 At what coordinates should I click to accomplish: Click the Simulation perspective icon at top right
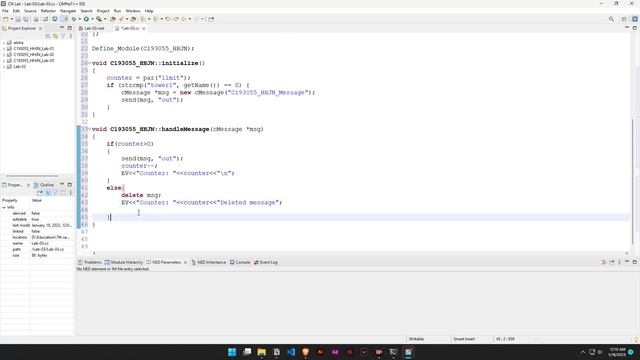[635, 19]
